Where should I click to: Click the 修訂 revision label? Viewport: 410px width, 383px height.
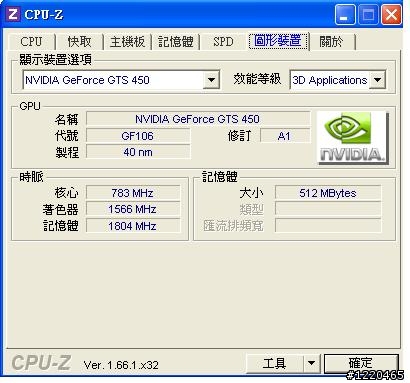click(239, 136)
